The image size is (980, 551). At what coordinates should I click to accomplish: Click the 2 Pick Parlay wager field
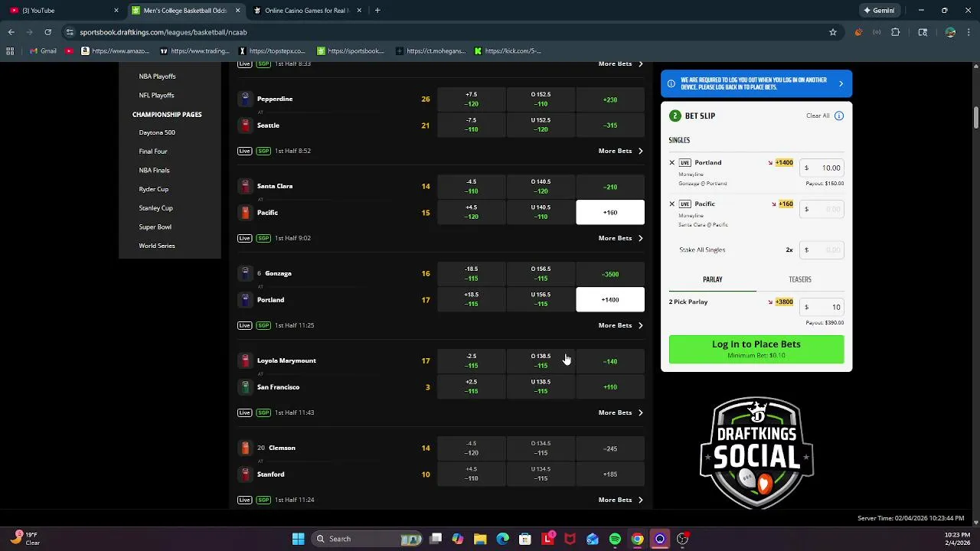[x=822, y=307]
